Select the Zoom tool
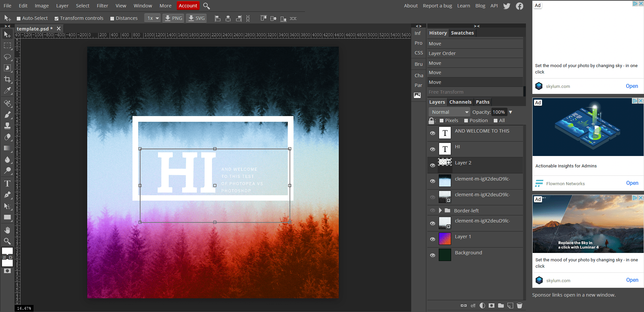Screen dimensions: 644x312 tap(7, 241)
